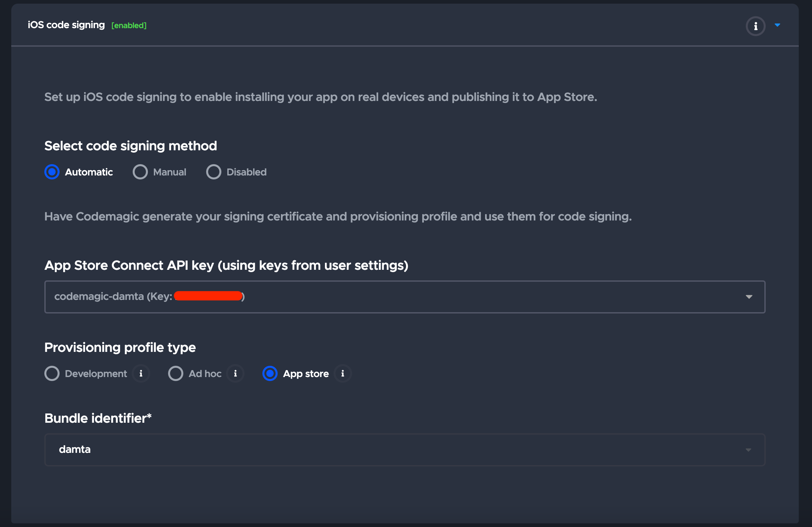
Task: Click the iOS code signing info icon
Action: [755, 26]
